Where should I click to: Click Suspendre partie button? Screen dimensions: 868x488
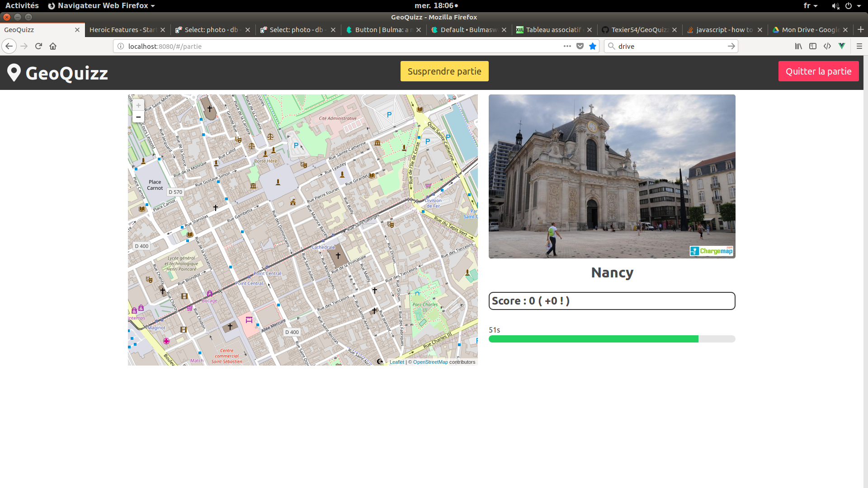coord(444,71)
